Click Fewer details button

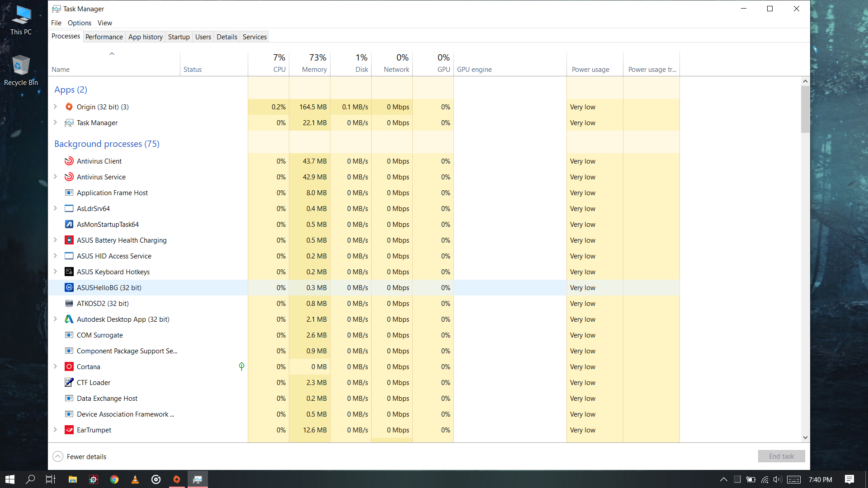(x=80, y=457)
